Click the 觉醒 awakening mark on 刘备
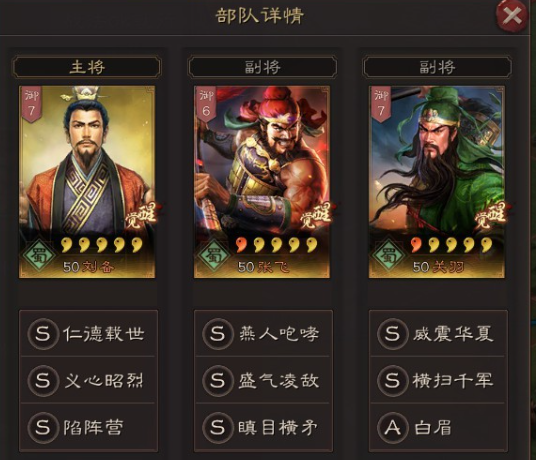 click(141, 215)
